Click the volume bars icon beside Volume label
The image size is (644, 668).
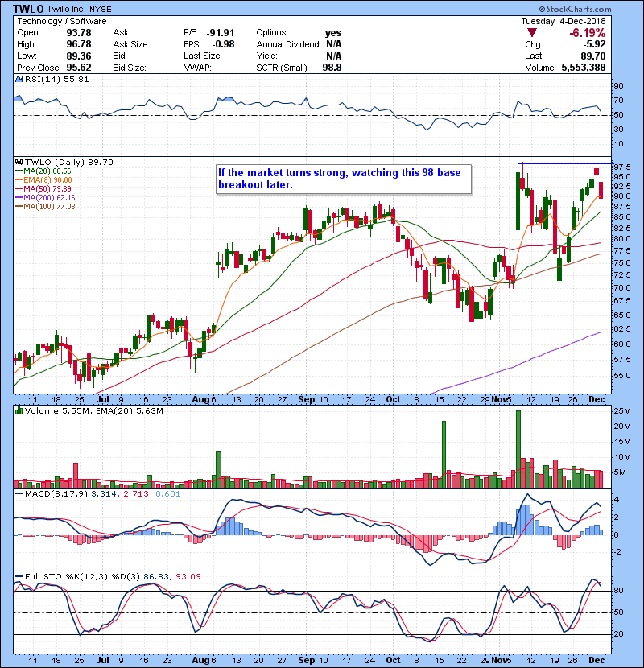(x=19, y=410)
